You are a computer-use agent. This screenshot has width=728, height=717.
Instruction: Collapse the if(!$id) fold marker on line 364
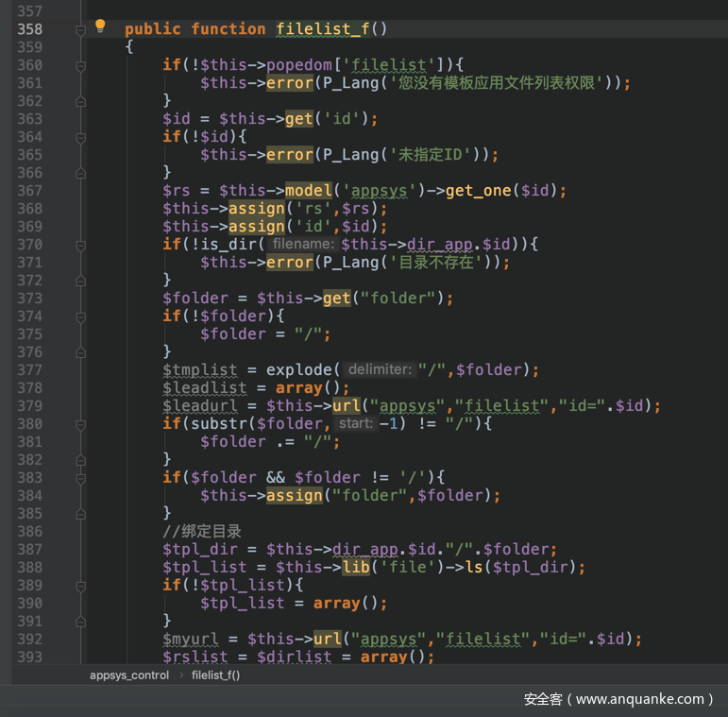click(81, 138)
